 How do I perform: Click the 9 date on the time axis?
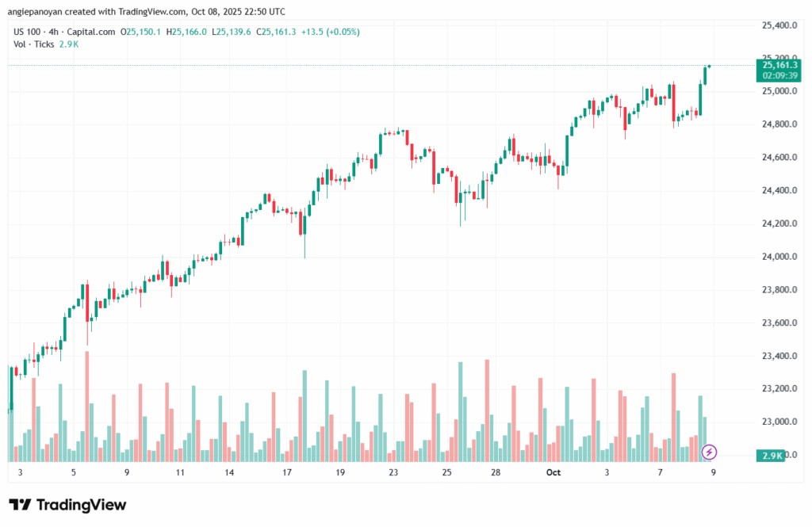coord(126,472)
